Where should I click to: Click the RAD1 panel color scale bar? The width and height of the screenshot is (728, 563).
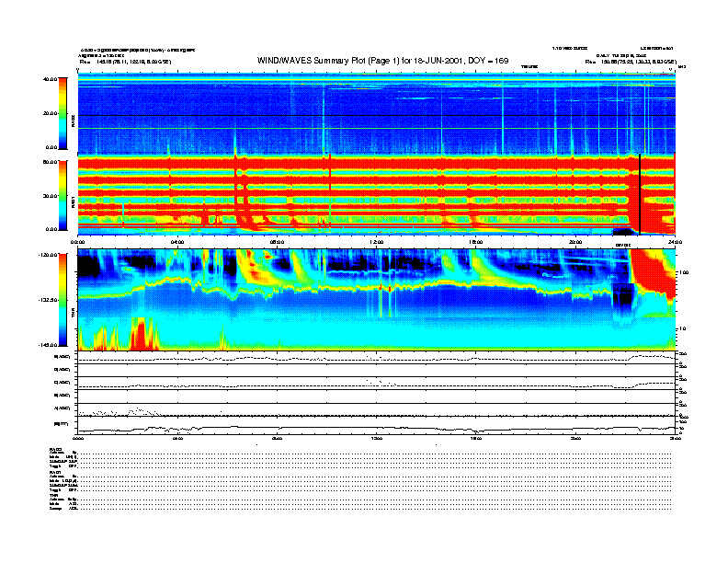pos(63,196)
